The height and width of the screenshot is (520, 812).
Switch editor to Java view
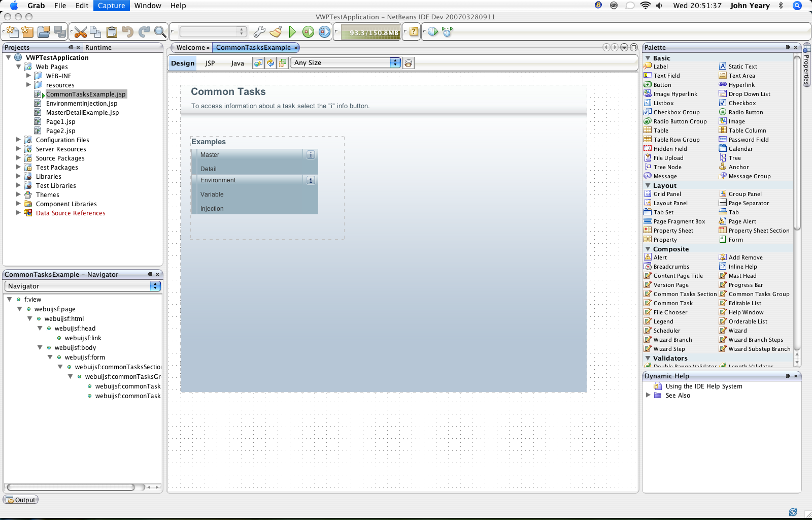[x=238, y=63]
